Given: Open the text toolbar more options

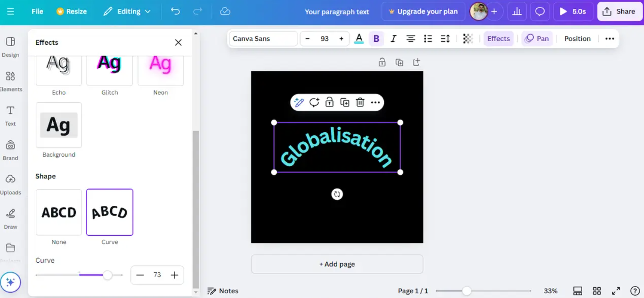Looking at the screenshot, I should coord(610,39).
